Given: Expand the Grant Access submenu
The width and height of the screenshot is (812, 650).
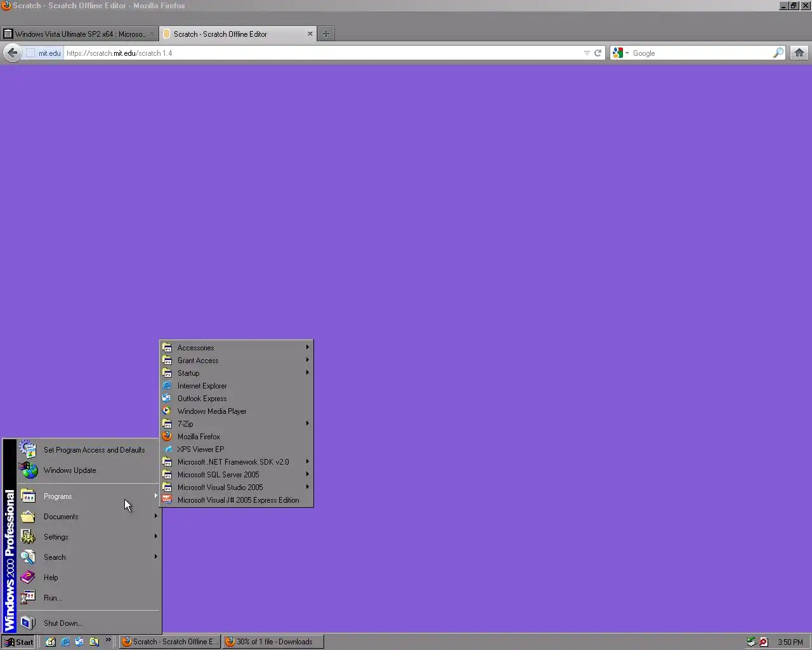Looking at the screenshot, I should 236,361.
